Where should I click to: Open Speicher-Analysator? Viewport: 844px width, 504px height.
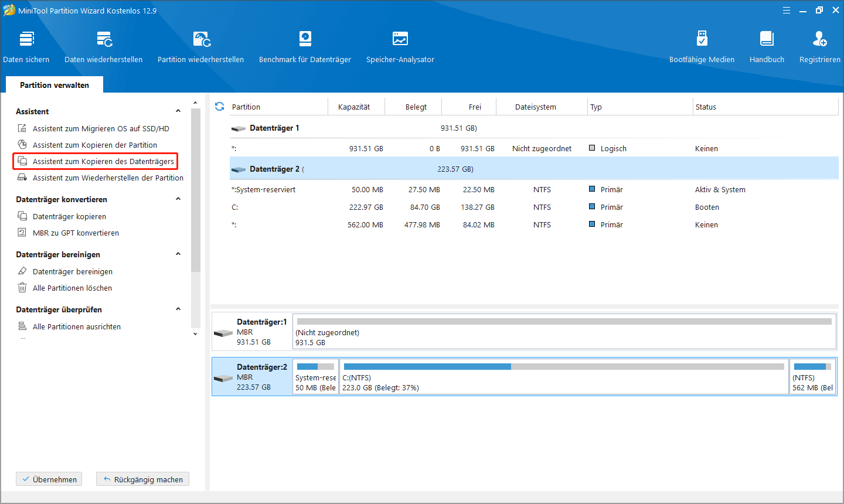(400, 47)
